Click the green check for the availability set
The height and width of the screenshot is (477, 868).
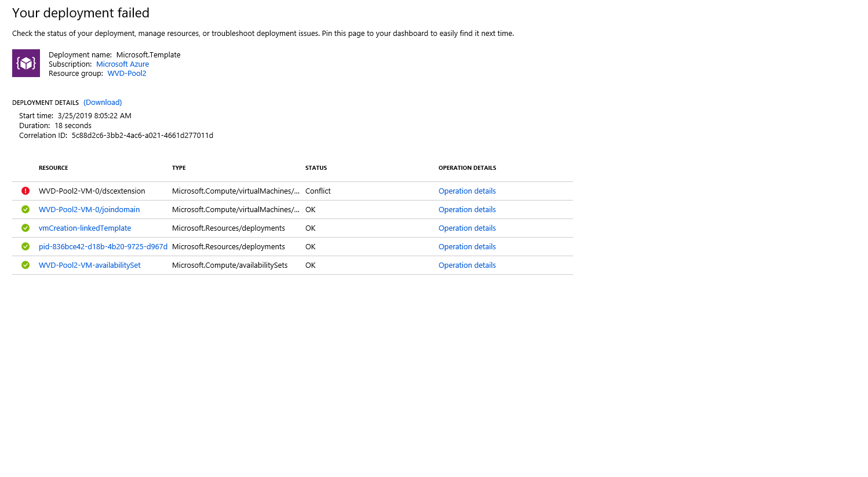(25, 265)
